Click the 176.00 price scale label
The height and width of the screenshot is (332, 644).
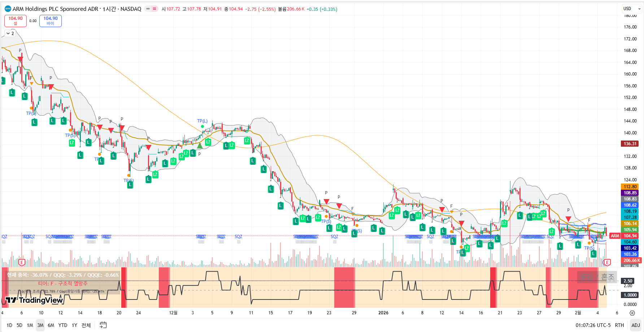pyautogui.click(x=630, y=27)
